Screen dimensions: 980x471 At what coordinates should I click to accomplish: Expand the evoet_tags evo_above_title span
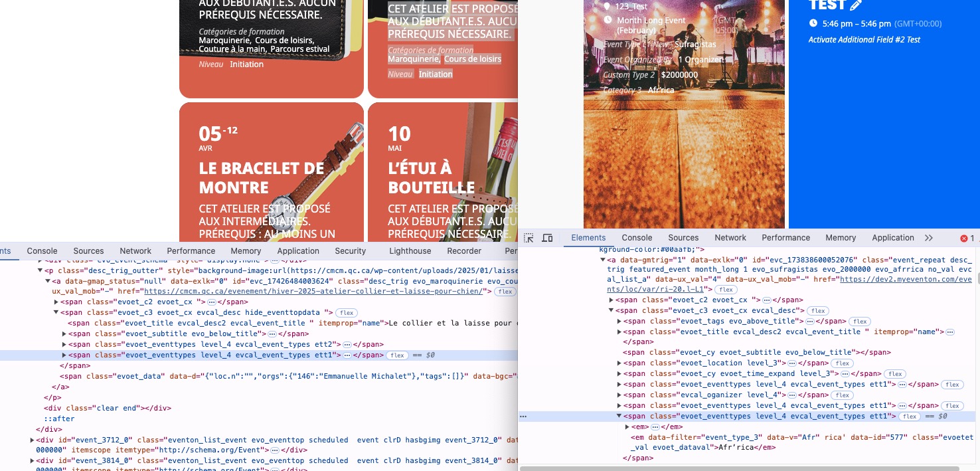[619, 321]
